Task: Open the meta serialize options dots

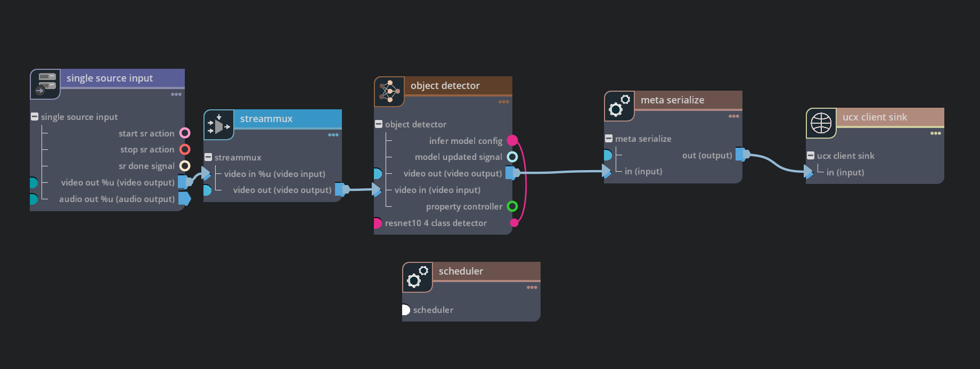Action: [x=734, y=116]
